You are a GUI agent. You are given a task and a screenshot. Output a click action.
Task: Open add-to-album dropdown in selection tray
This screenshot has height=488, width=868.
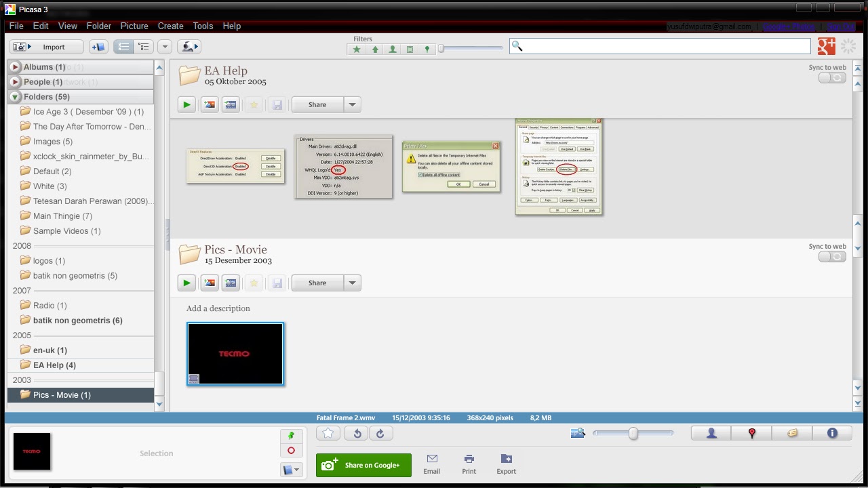pos(291,469)
